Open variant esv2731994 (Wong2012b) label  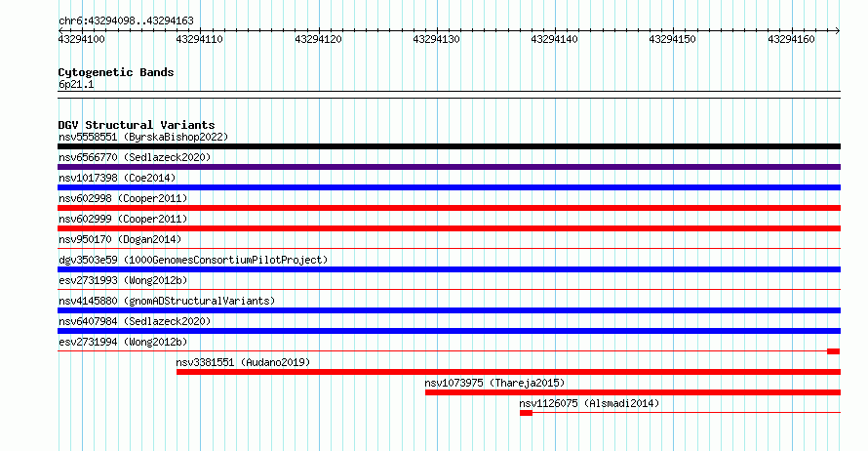point(123,342)
